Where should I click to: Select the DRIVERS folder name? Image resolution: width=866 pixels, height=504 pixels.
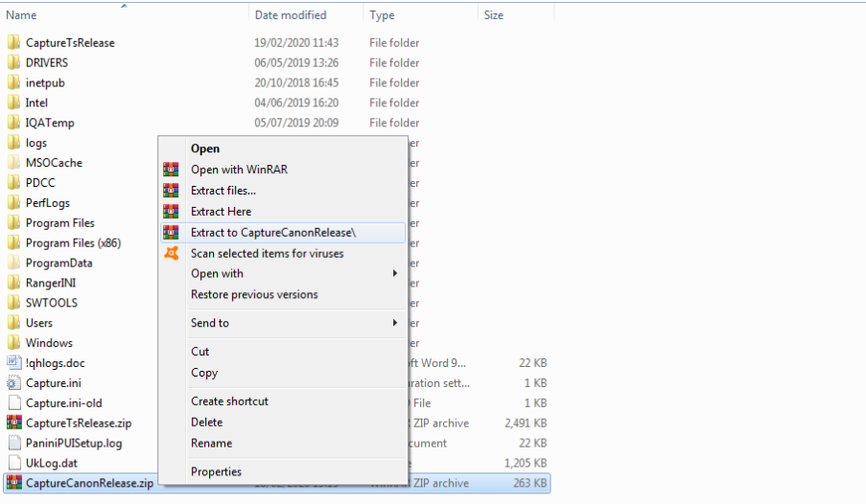[x=47, y=62]
